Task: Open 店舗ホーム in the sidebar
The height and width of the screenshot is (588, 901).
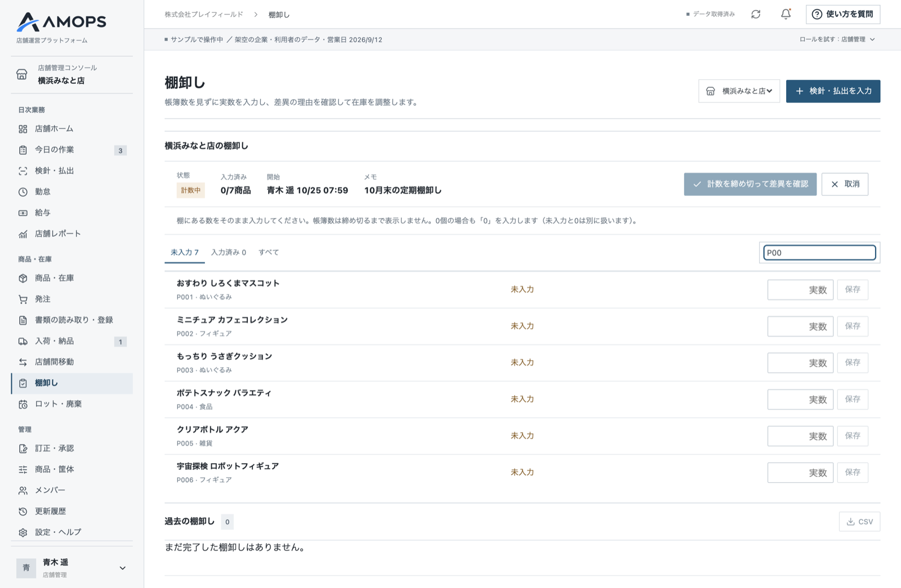Action: pyautogui.click(x=72, y=129)
